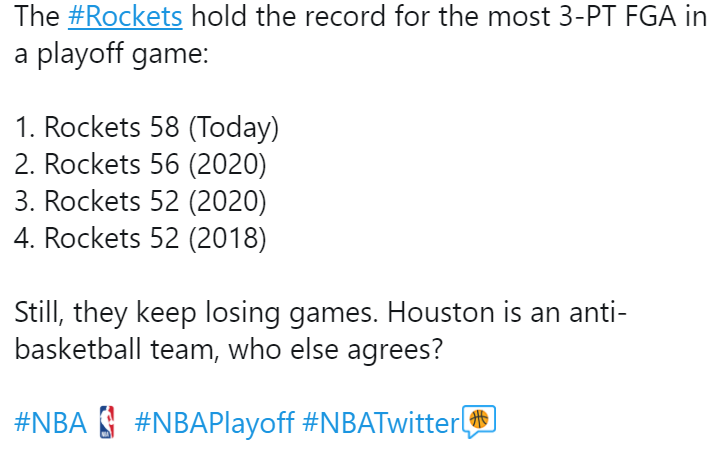Screen dimensions: 728x456
Task: Click the '(Today)' text in the list
Action: [x=234, y=128]
